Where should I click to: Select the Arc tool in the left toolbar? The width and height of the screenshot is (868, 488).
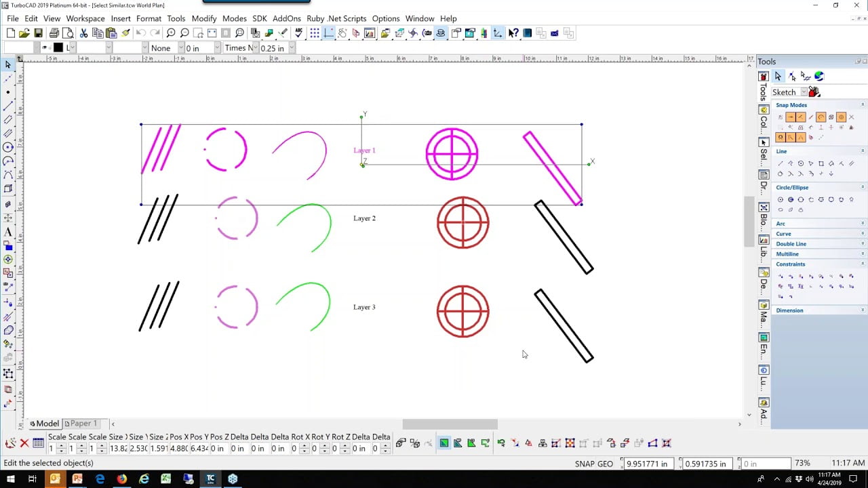coord(8,161)
